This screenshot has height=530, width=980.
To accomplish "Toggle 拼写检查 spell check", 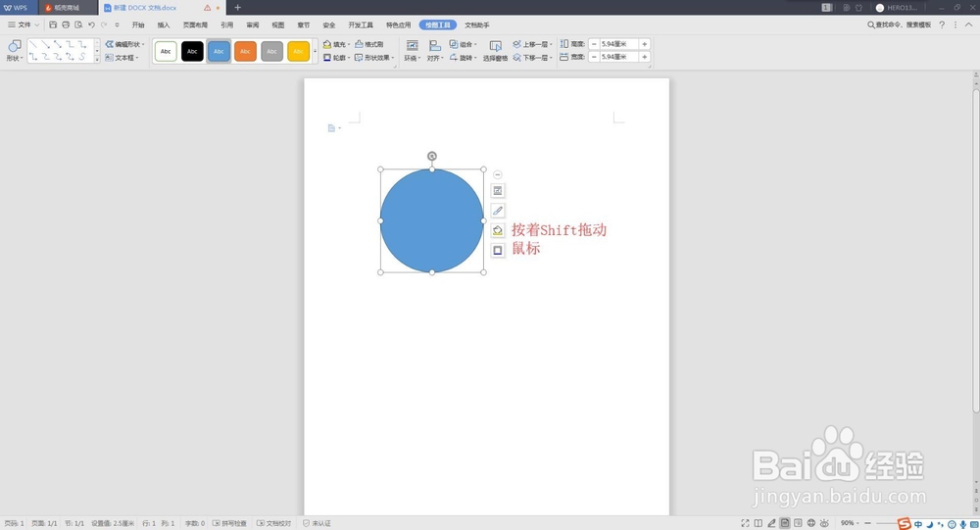I will [x=230, y=523].
